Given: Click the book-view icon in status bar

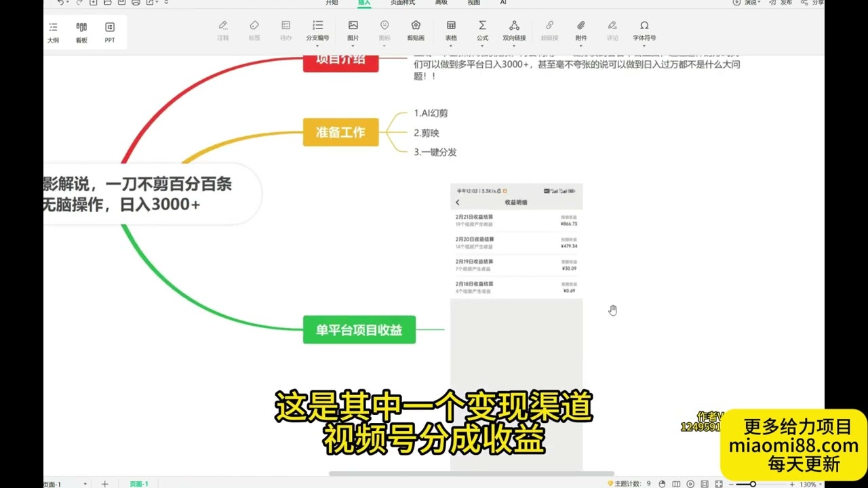Looking at the screenshot, I should click(676, 484).
